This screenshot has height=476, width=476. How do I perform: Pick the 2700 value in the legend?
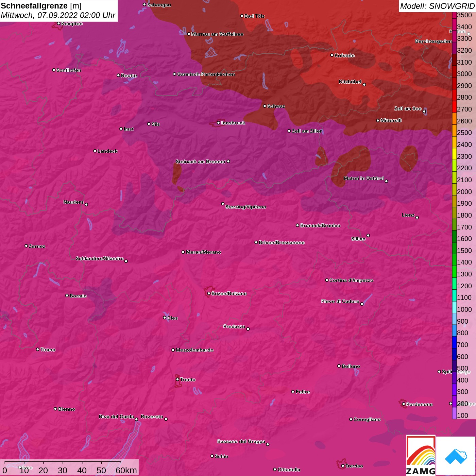click(x=464, y=109)
